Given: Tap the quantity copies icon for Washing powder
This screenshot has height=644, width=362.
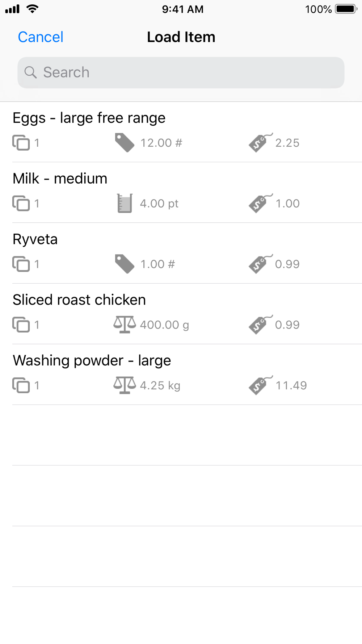Looking at the screenshot, I should point(21,385).
